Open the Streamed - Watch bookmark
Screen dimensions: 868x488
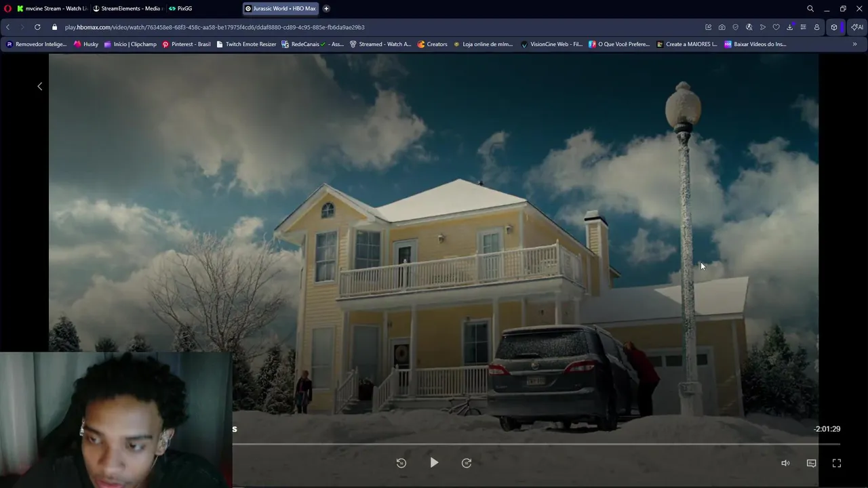[x=380, y=44]
